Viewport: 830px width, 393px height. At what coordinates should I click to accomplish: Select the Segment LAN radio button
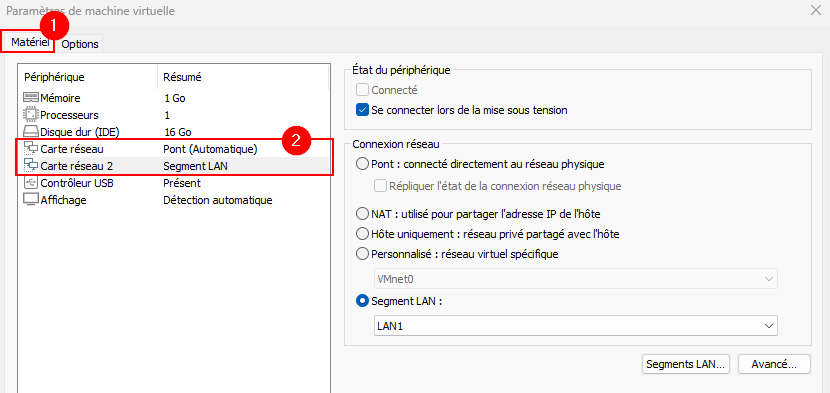point(363,301)
